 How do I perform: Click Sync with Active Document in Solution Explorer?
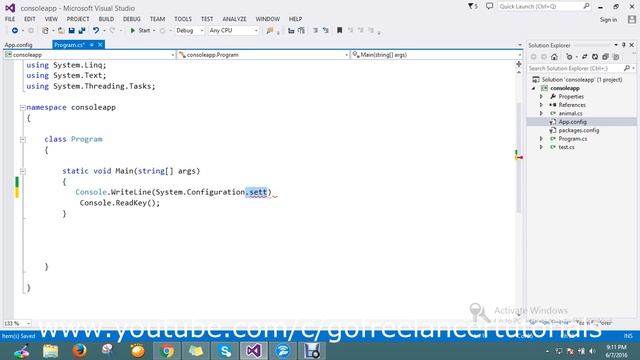pyautogui.click(x=584, y=57)
